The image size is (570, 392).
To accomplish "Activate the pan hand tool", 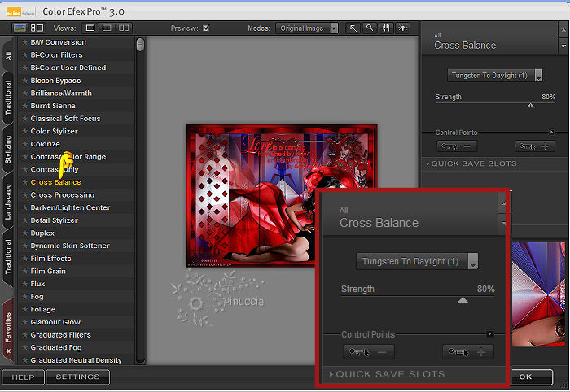I will click(x=386, y=28).
